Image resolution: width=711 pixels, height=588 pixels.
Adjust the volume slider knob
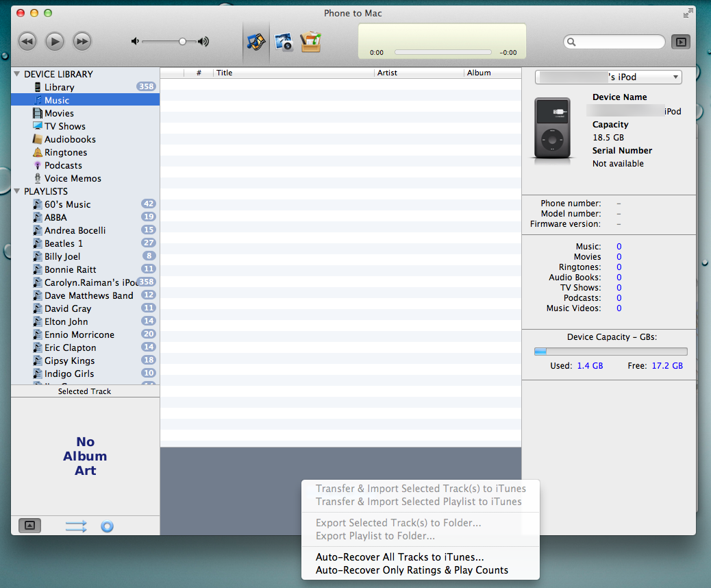[182, 42]
